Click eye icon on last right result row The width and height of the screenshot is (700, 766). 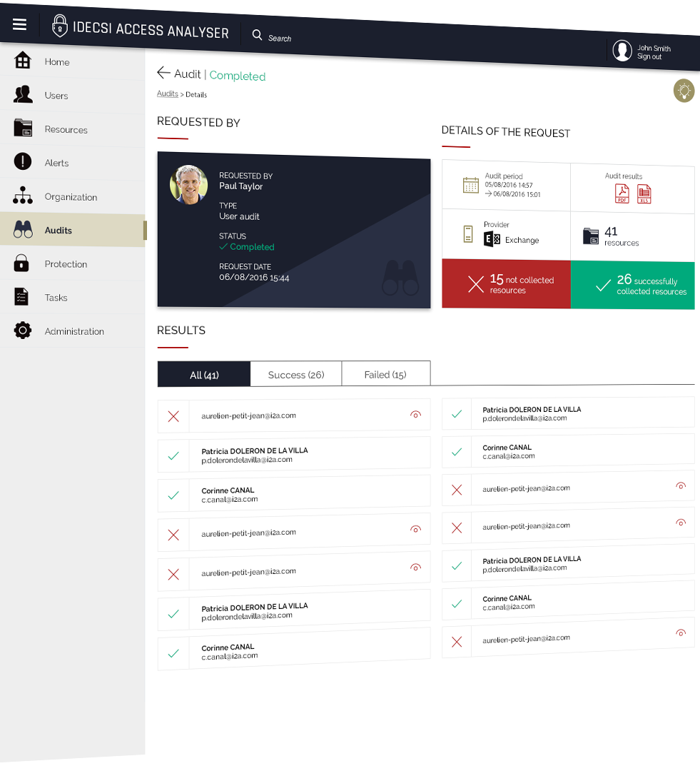[x=681, y=633]
